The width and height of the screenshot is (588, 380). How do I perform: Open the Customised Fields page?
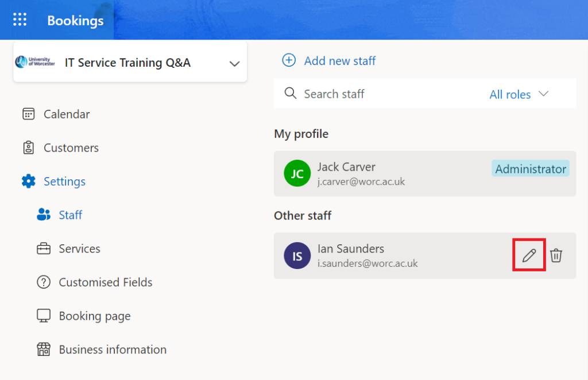click(x=106, y=282)
